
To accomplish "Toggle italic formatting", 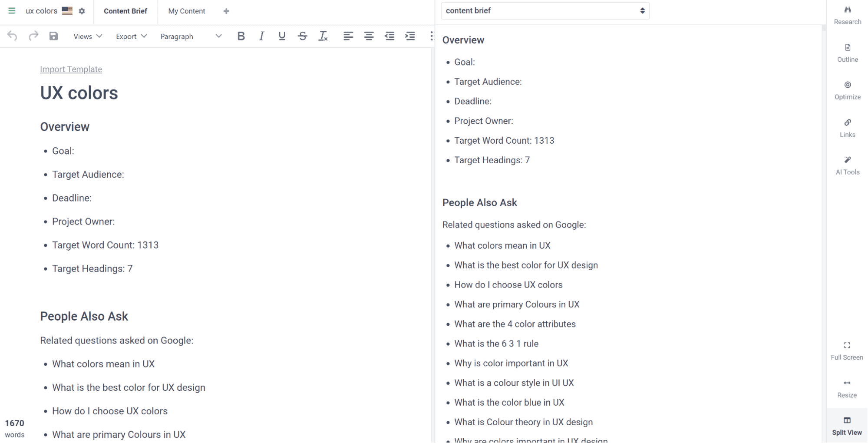I will [x=261, y=36].
